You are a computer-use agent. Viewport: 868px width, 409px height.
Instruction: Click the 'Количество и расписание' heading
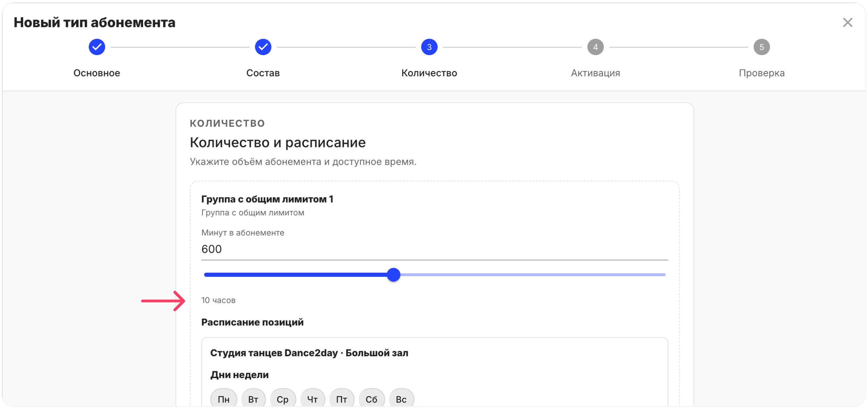pos(278,143)
